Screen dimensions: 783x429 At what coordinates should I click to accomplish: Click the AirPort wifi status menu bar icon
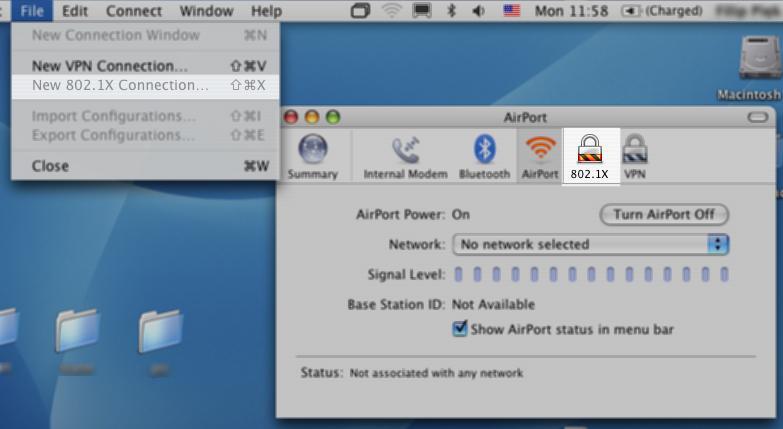(x=392, y=10)
